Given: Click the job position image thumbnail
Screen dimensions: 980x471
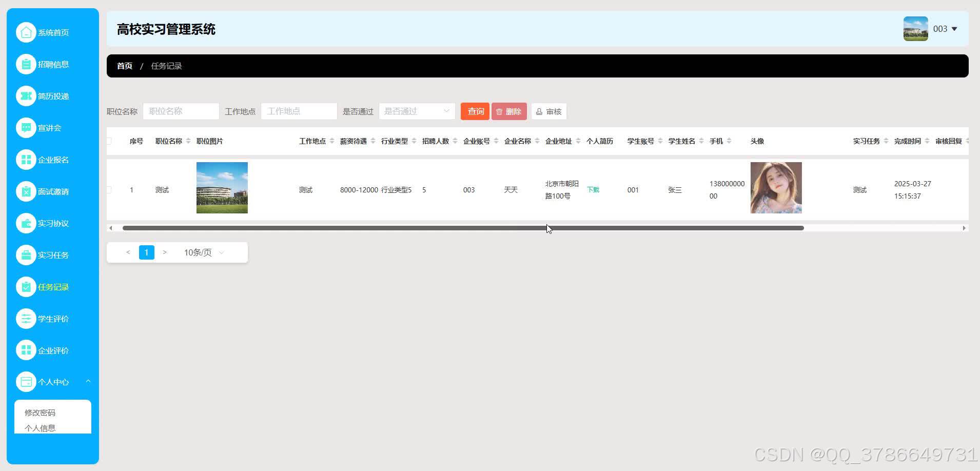Looking at the screenshot, I should click(x=222, y=187).
